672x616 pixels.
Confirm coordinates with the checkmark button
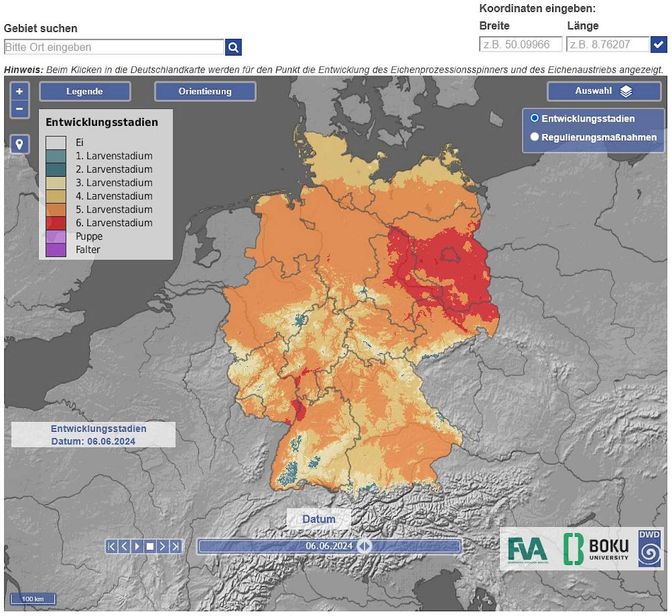(x=658, y=45)
